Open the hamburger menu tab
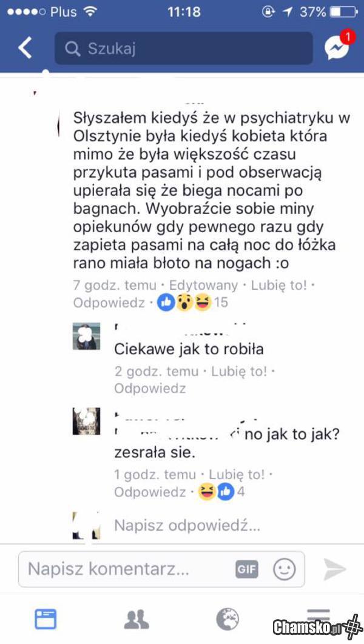Screen dimensions: 364x644 [318, 615]
